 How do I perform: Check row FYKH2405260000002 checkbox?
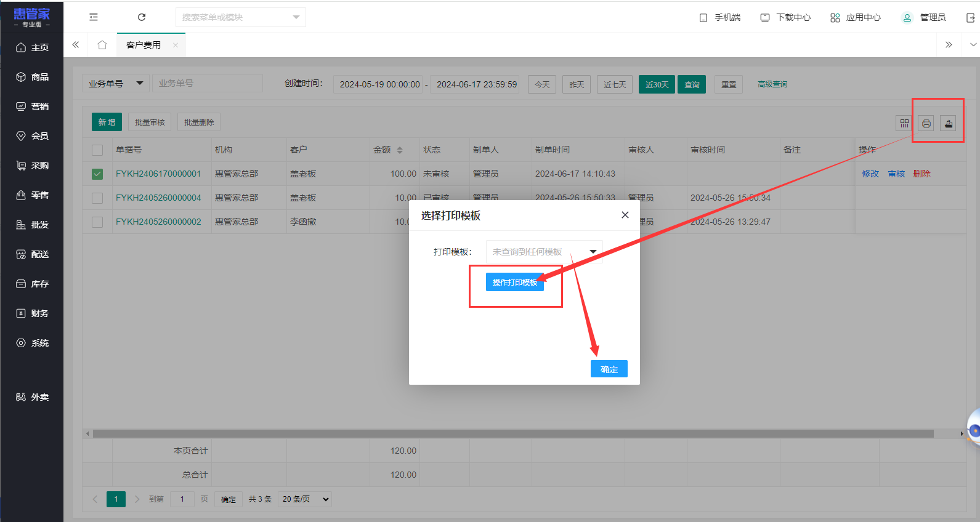tap(97, 222)
